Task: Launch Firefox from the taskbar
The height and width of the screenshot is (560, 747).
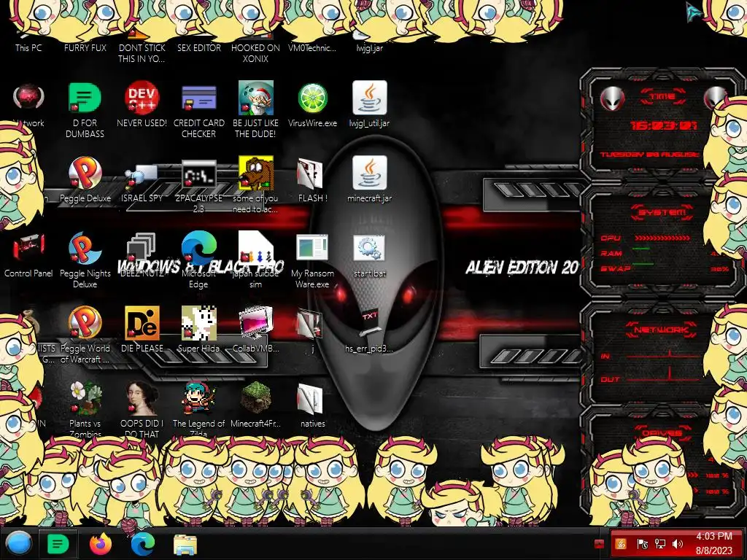Action: 101,543
